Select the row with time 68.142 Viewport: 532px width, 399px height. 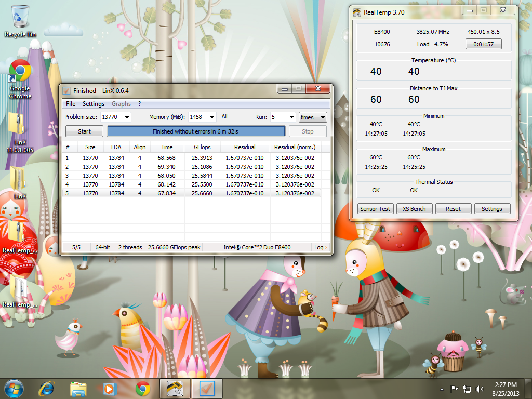pyautogui.click(x=192, y=184)
